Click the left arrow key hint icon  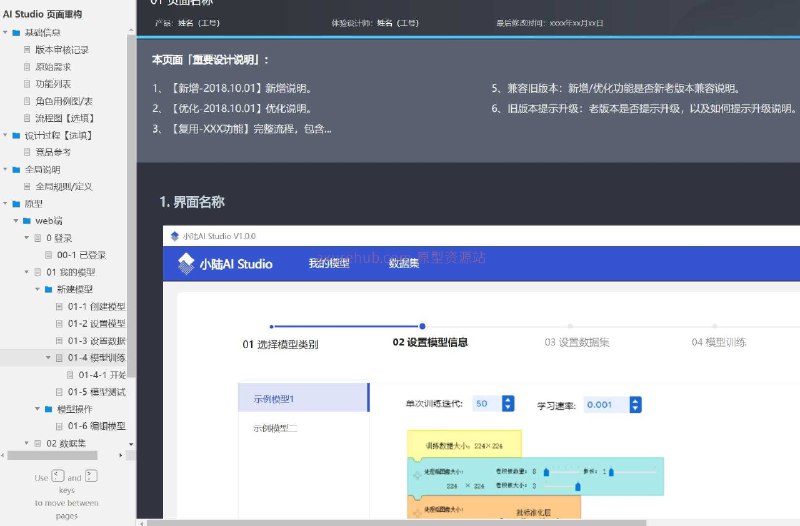(x=58, y=476)
